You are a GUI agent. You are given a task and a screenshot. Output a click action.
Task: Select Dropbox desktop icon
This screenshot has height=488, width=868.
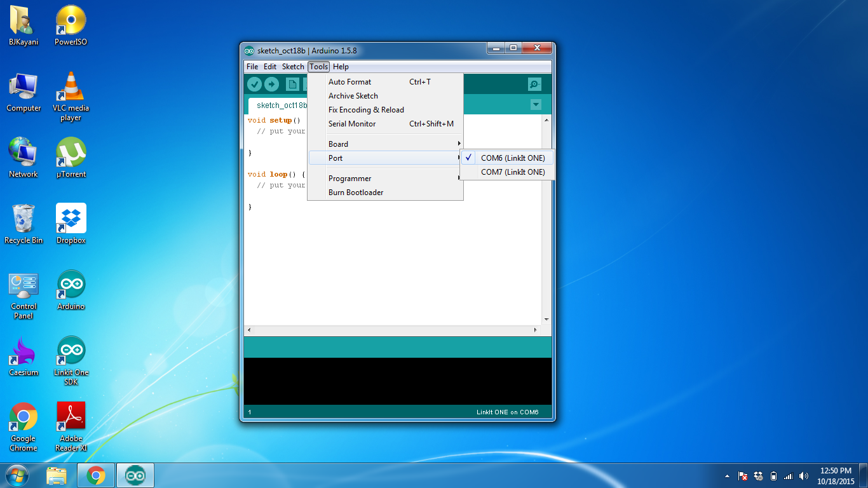point(71,224)
